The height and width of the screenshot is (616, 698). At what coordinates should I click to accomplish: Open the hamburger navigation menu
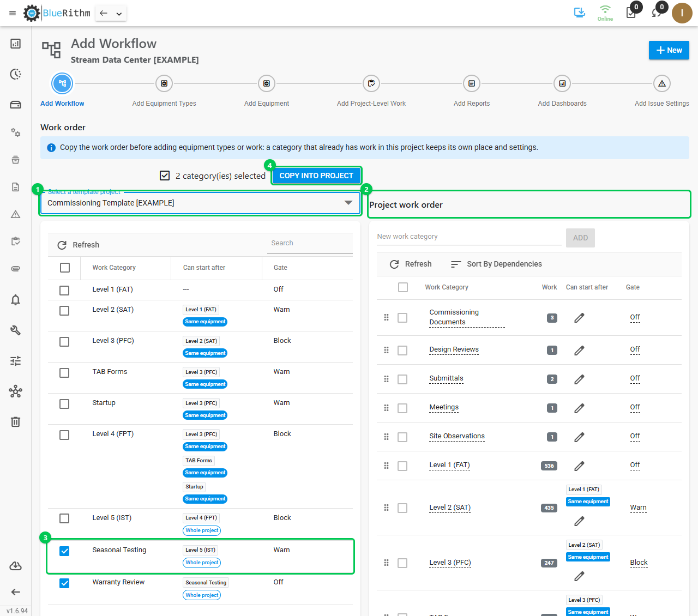pos(13,13)
